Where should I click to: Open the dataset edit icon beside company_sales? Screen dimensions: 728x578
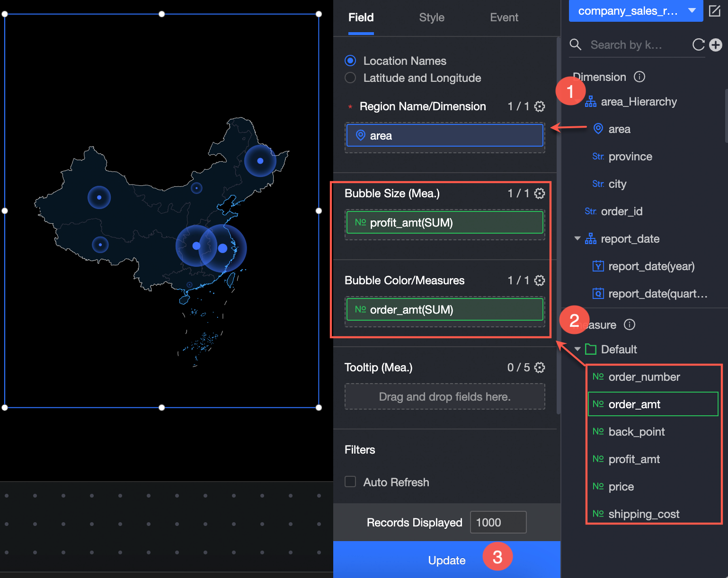click(x=715, y=10)
